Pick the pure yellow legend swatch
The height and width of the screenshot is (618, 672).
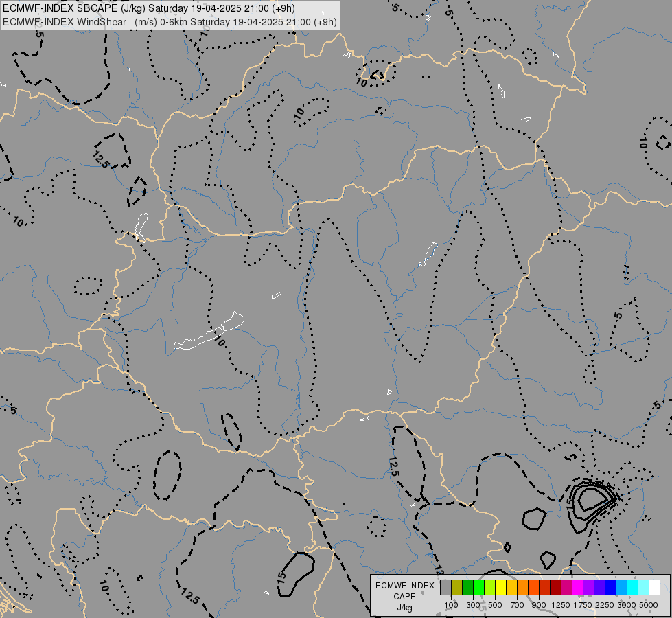click(x=500, y=588)
